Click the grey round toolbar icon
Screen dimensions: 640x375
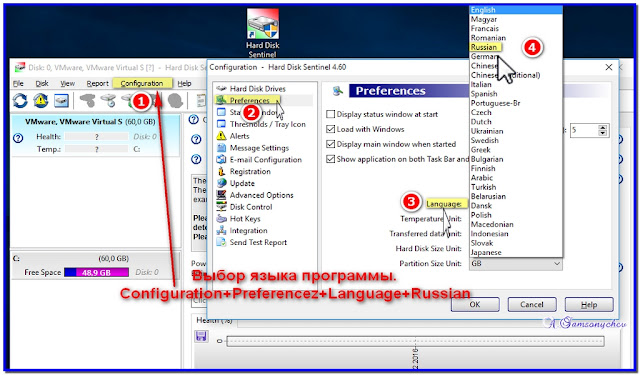click(x=175, y=100)
